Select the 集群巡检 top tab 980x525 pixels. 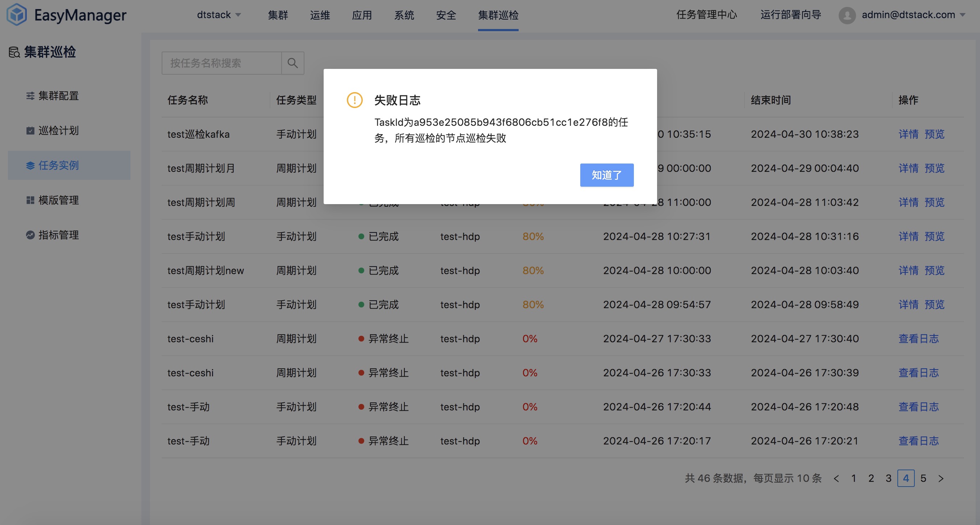498,15
